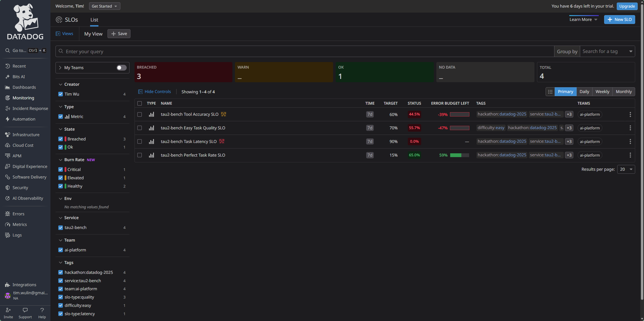
Task: Click the Datadog logo icon
Action: click(x=25, y=18)
